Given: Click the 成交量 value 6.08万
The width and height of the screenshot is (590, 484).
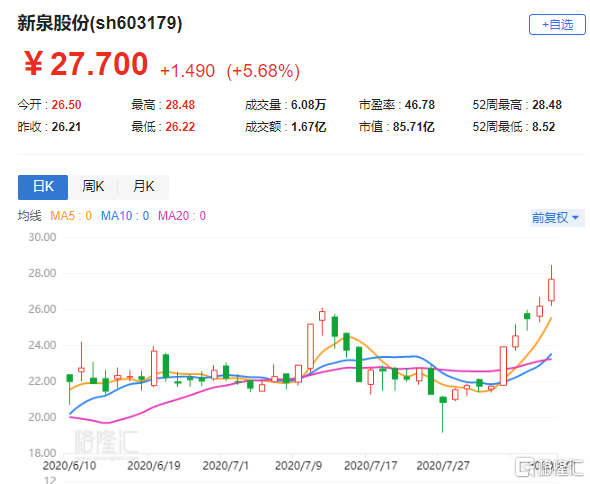Looking at the screenshot, I should click(x=309, y=105).
